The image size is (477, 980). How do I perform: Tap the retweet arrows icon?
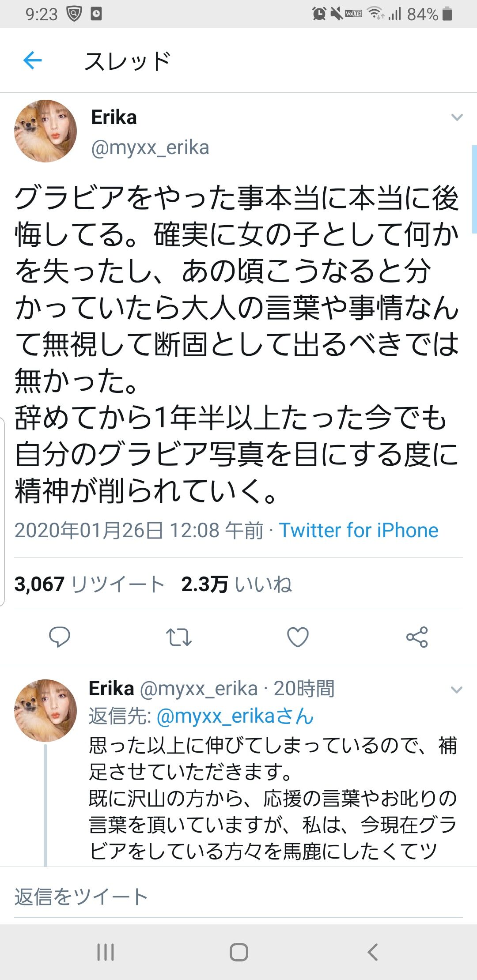(x=178, y=637)
